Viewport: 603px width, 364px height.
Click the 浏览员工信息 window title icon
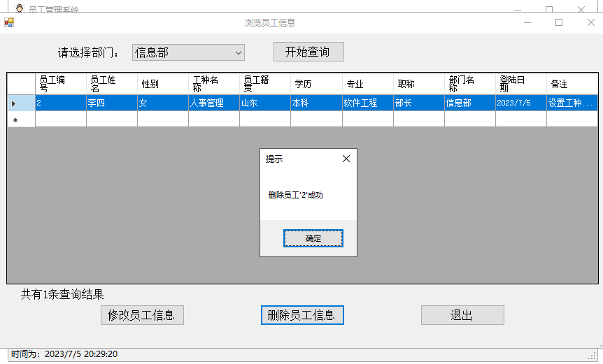click(x=9, y=22)
